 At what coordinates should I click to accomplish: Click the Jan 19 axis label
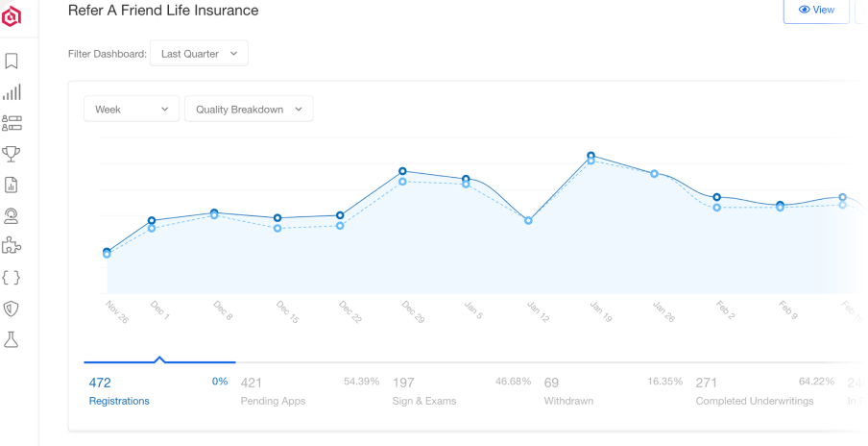point(601,312)
